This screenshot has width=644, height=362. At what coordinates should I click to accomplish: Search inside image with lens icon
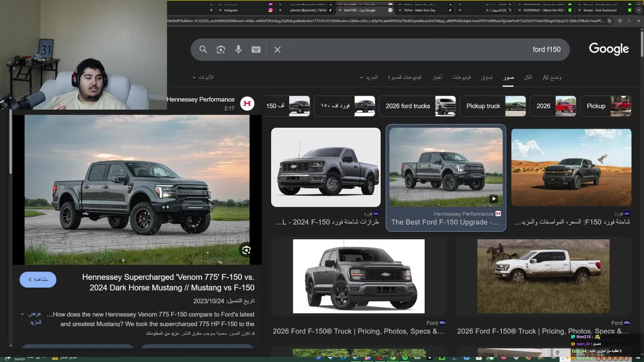point(246,250)
